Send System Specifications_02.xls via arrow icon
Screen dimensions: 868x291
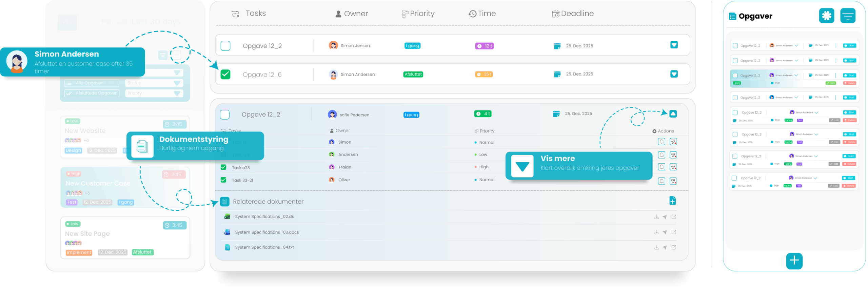point(665,217)
